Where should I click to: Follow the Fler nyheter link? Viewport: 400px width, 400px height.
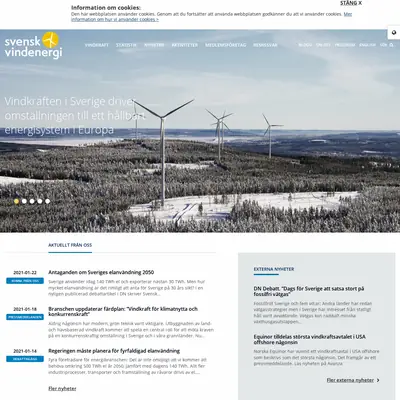click(62, 388)
